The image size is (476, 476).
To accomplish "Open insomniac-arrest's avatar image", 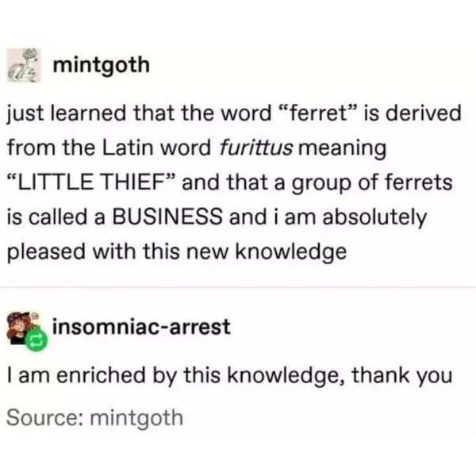I will tap(24, 328).
